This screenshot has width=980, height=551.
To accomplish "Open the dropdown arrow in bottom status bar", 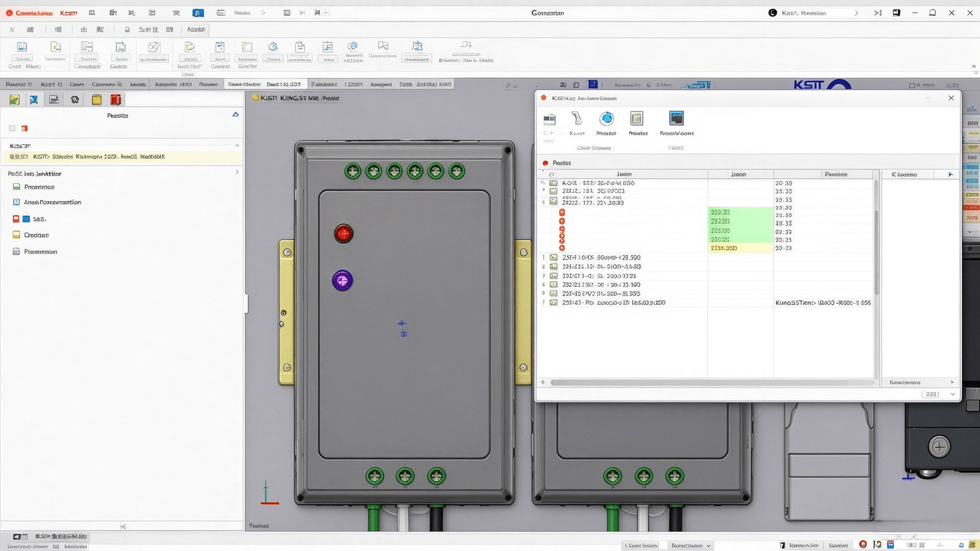I will point(709,546).
